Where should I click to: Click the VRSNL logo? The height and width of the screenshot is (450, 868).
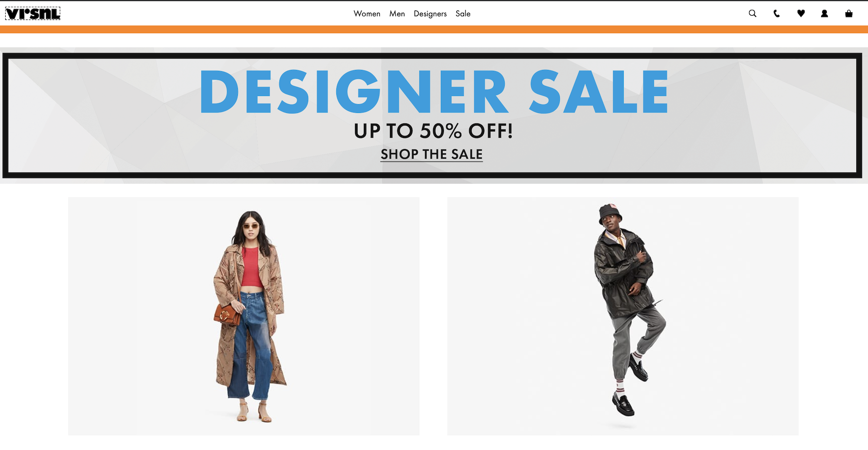pyautogui.click(x=33, y=13)
